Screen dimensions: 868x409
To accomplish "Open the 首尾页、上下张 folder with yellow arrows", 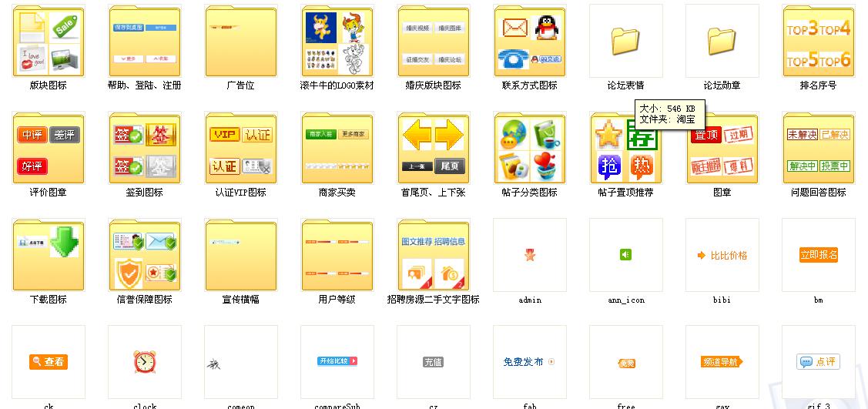I will (x=434, y=148).
